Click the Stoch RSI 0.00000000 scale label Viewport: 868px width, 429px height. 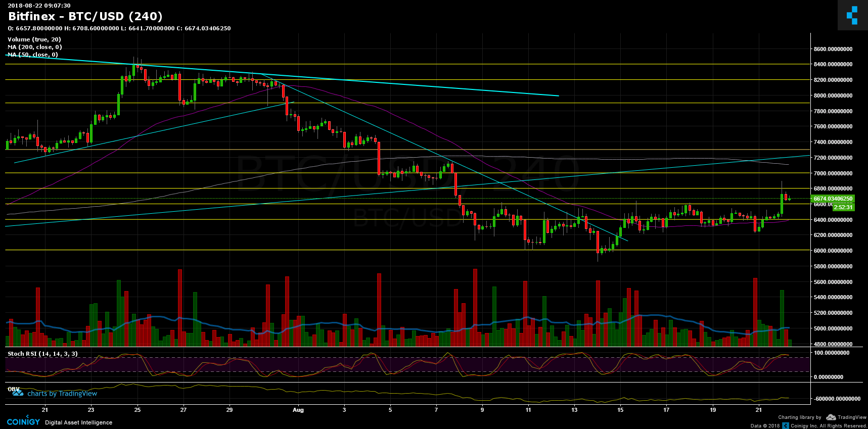(x=829, y=377)
